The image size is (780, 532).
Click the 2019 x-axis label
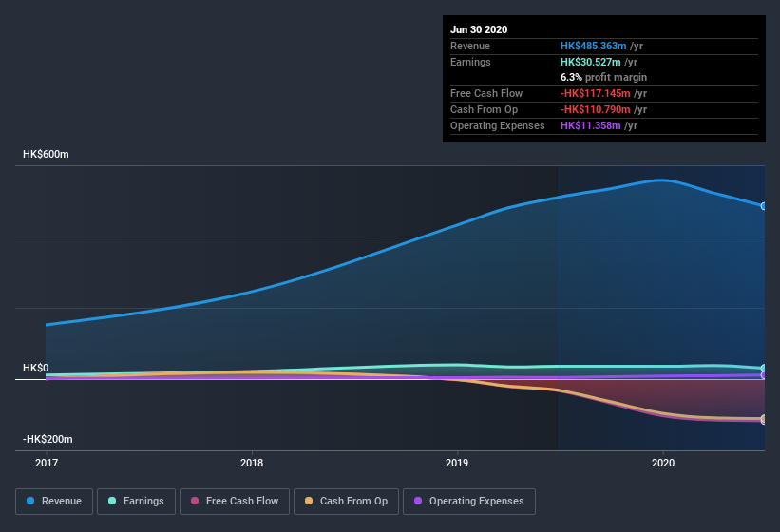pyautogui.click(x=457, y=463)
